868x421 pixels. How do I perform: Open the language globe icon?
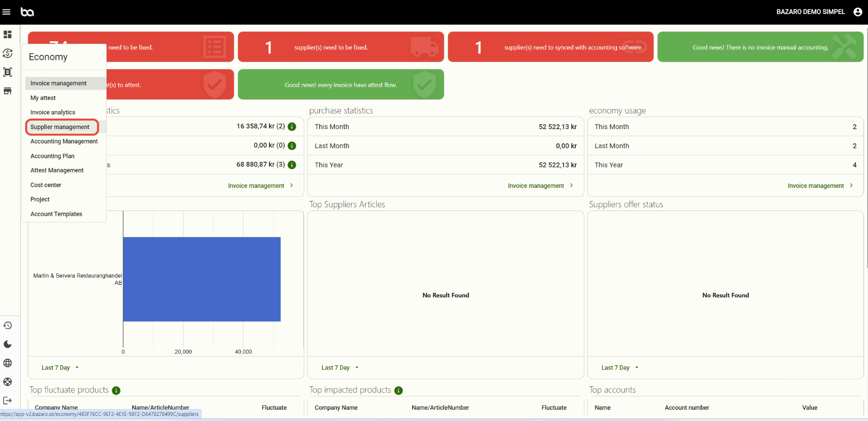coord(8,363)
